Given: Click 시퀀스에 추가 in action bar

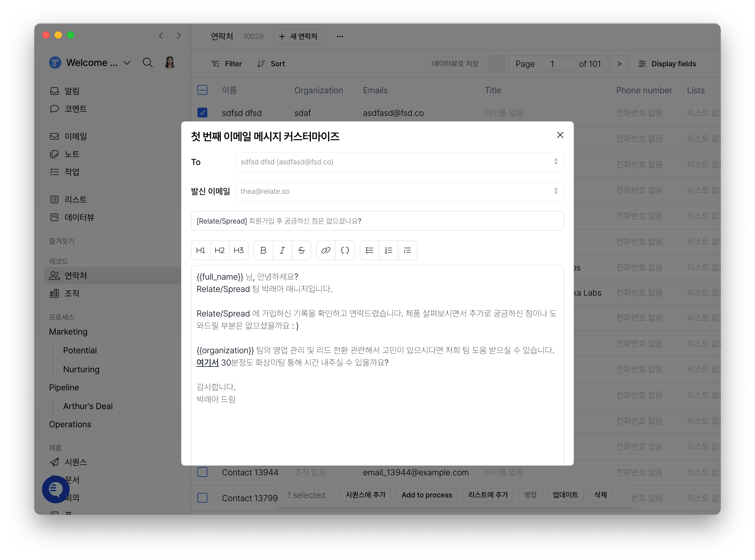Looking at the screenshot, I should point(365,495).
